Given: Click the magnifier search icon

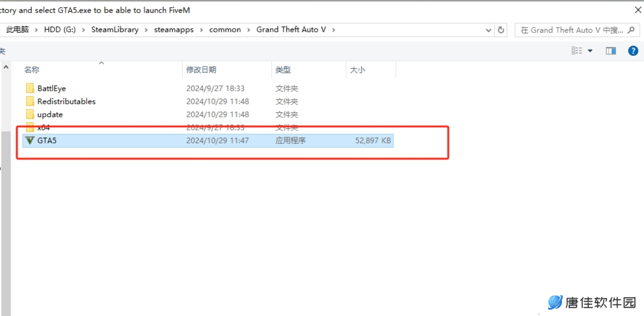Looking at the screenshot, I should point(631,30).
